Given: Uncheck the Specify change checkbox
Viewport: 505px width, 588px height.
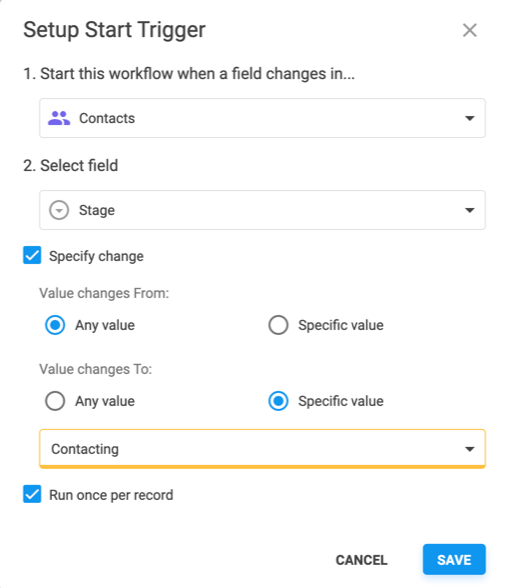Looking at the screenshot, I should [32, 256].
